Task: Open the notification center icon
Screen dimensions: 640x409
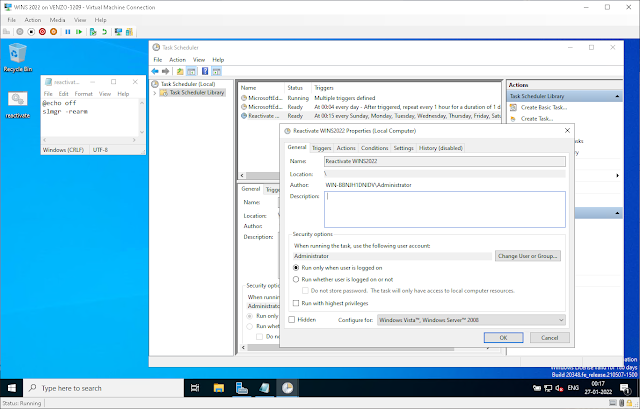Action: tap(625, 388)
